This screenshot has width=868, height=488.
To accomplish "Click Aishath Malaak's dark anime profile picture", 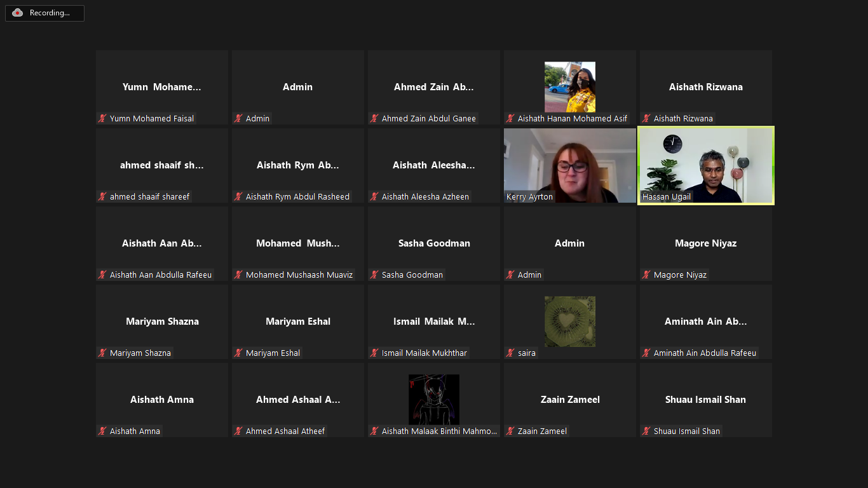I will tap(434, 400).
